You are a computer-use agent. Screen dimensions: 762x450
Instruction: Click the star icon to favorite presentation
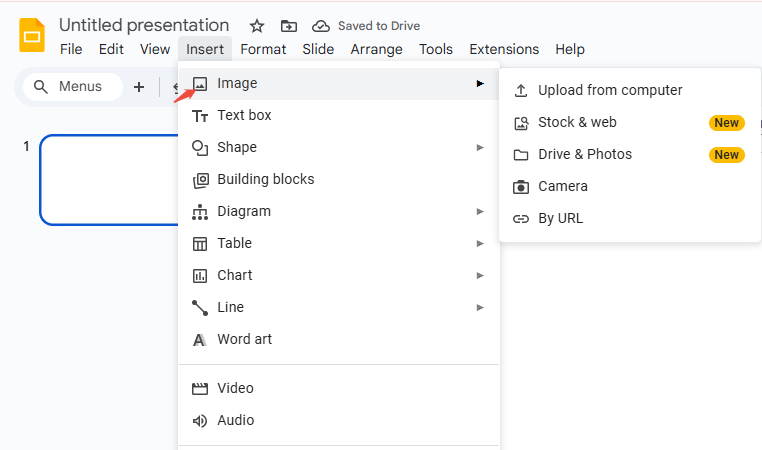(x=257, y=26)
